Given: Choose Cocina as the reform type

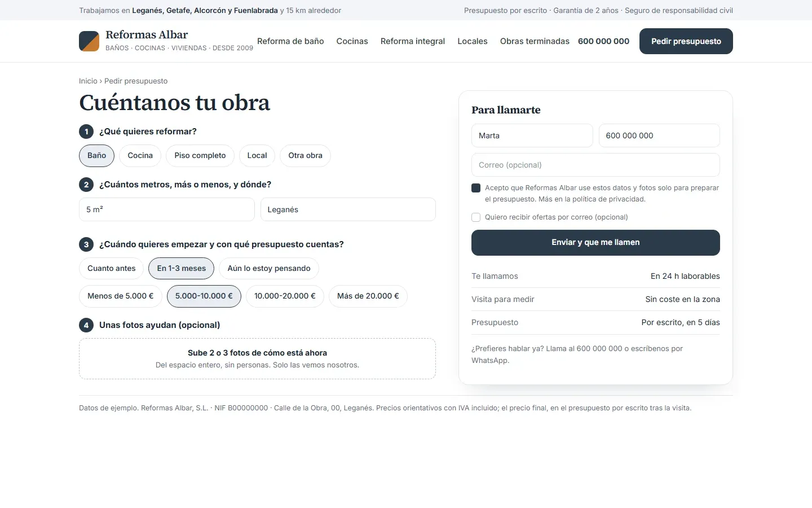Looking at the screenshot, I should (x=140, y=156).
